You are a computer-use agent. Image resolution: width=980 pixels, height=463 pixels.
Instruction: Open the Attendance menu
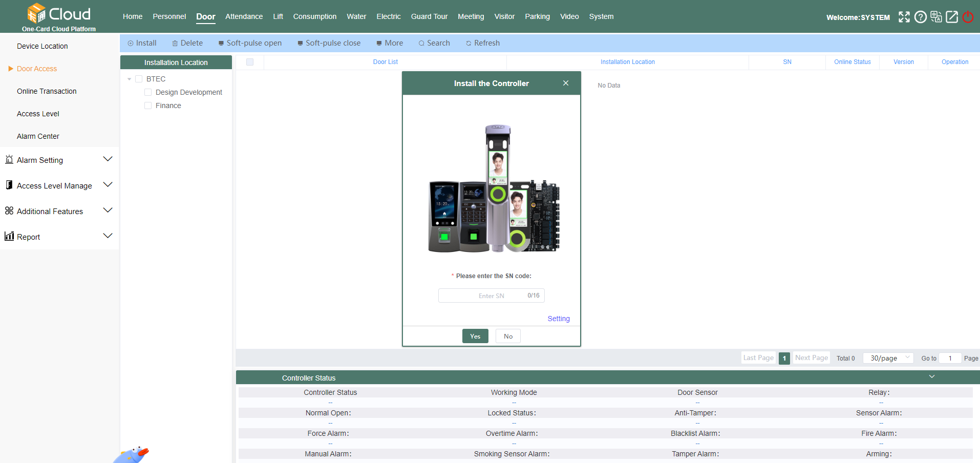point(244,16)
